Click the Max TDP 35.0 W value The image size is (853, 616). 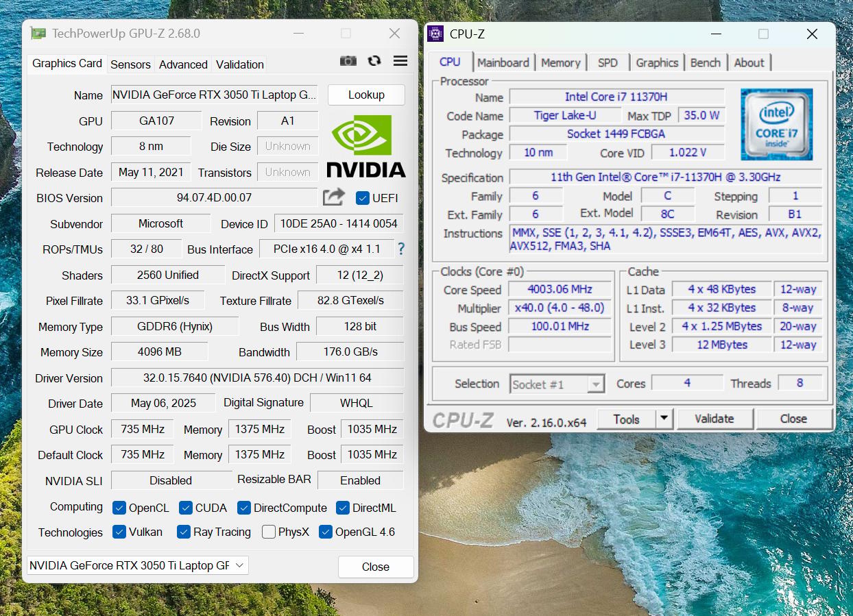701,115
